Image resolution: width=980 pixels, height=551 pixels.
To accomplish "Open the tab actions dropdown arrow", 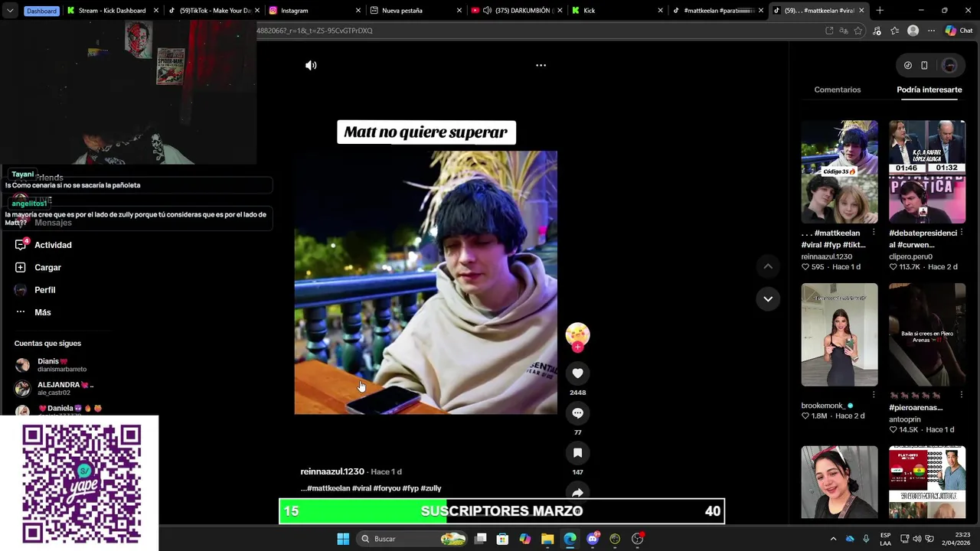I will point(9,11).
